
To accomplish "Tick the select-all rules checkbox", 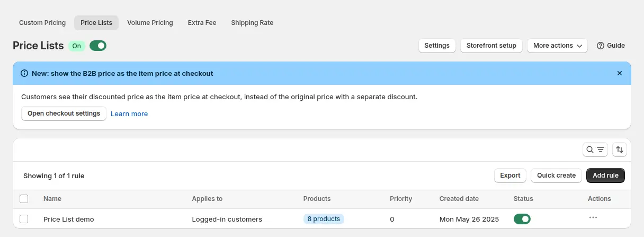I will coord(24,199).
